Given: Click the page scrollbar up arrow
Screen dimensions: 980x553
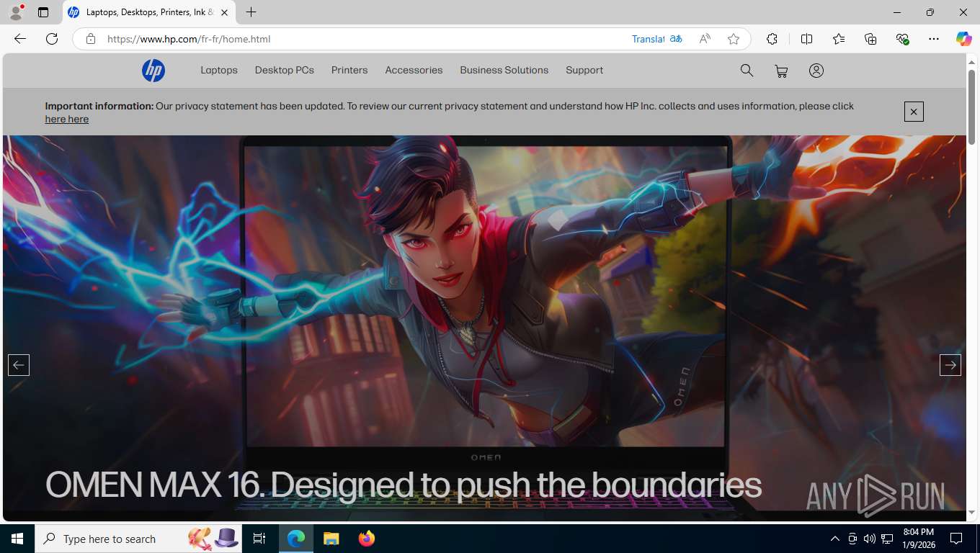Looking at the screenshot, I should (x=971, y=62).
